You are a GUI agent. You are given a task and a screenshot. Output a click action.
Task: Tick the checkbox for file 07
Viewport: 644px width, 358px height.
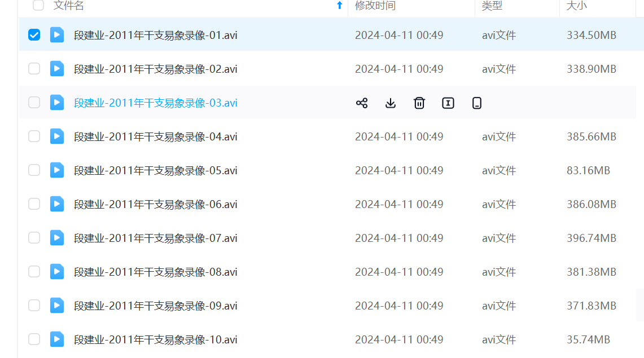click(x=34, y=238)
